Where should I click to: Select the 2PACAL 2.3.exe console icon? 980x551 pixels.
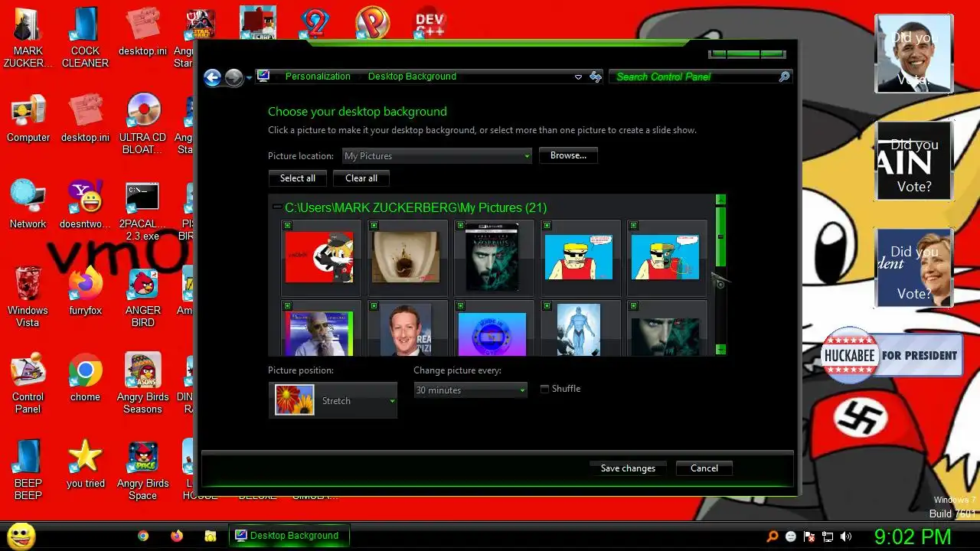pos(143,210)
